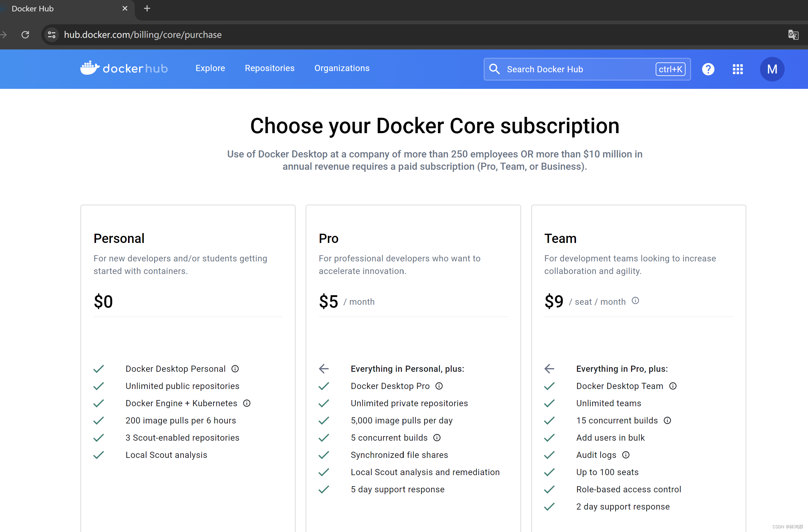808x532 pixels.
Task: Click info icon beside 15 concurrent builds
Action: tap(667, 420)
